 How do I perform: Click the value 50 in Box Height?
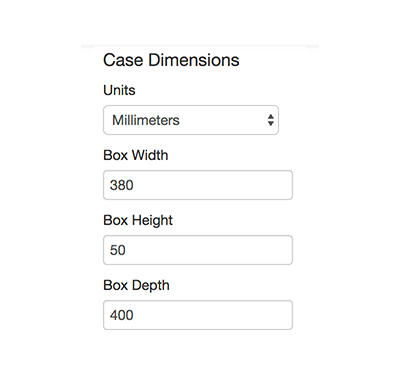tap(118, 250)
